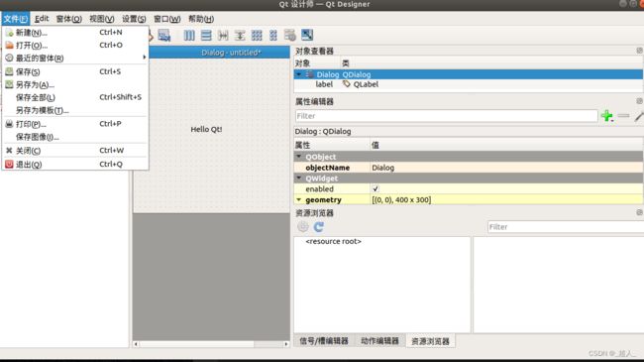Click the Break Layout toolbar icon
Screen dimensions: 644x362
(x=290, y=36)
